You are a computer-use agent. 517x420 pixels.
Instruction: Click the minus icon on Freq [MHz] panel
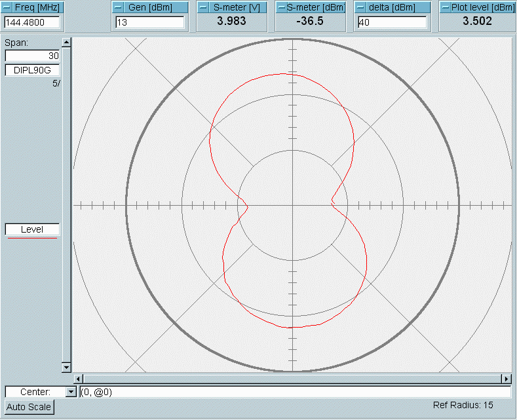7,7
